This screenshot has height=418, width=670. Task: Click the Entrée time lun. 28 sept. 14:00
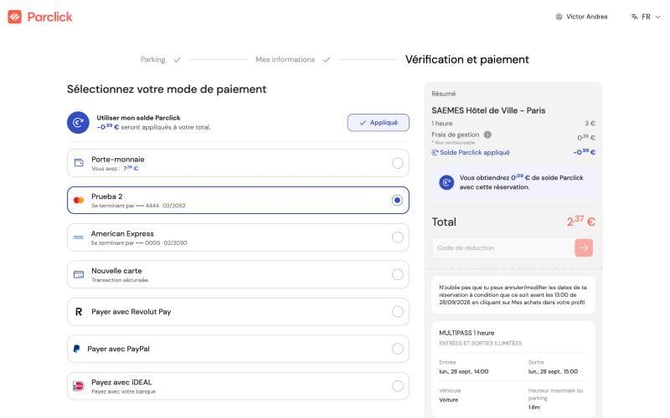[464, 371]
